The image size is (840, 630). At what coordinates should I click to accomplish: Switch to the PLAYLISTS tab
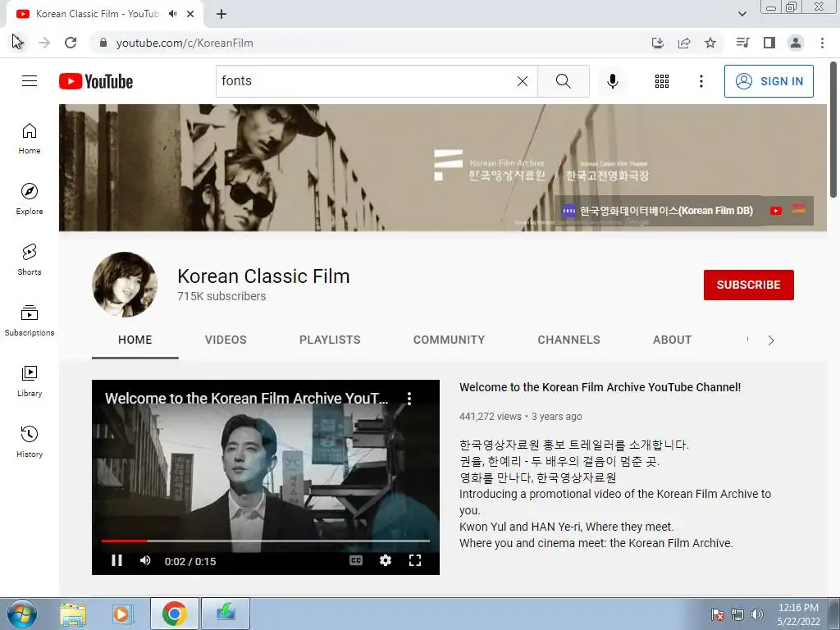tap(330, 340)
